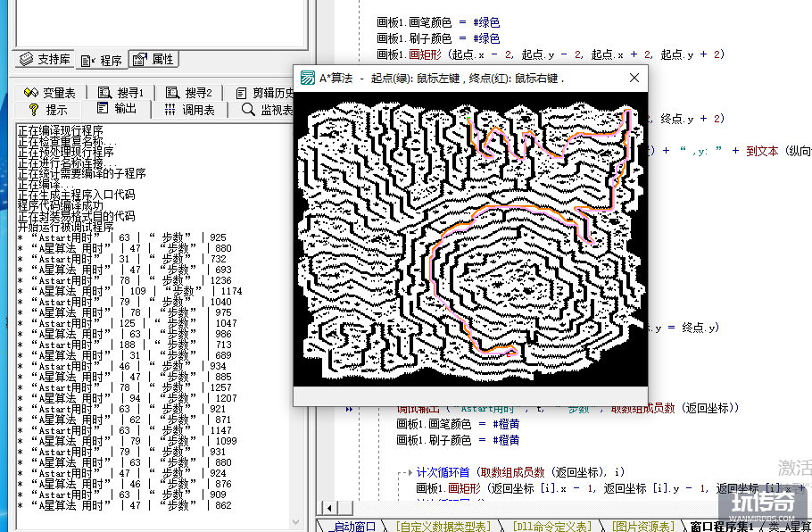Click output line 正在编译现行程序
812x532 pixels.
61,130
